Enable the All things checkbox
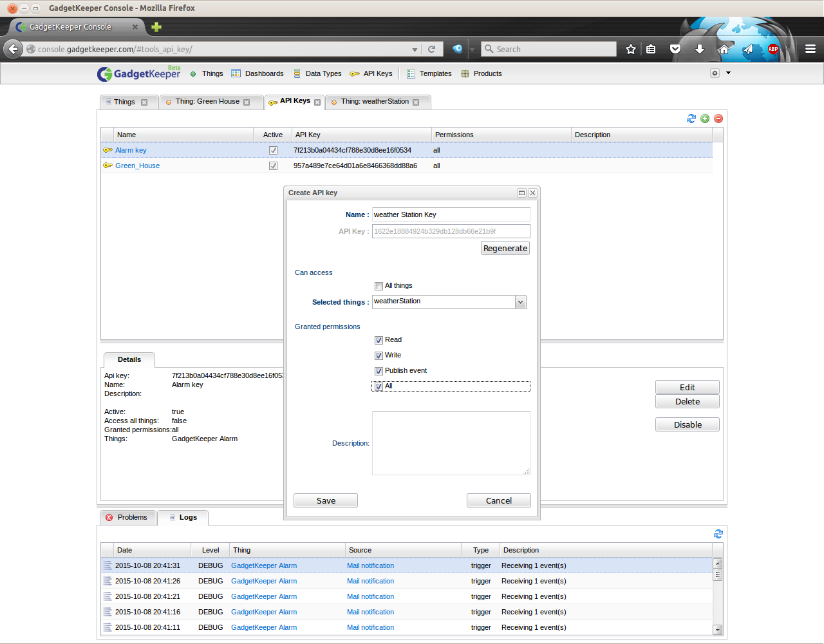This screenshot has width=824, height=644. tap(379, 285)
